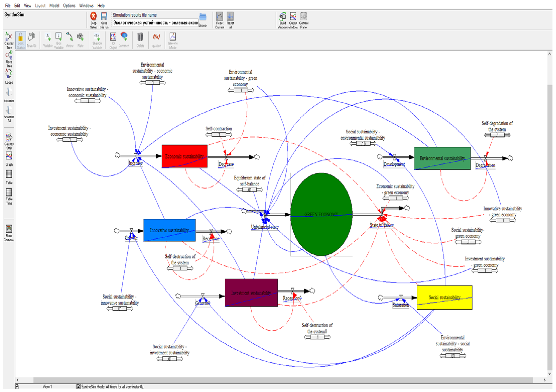The width and height of the screenshot is (556, 392).
Task: Click the vertical scrollbar down arrow
Action: tap(549, 374)
